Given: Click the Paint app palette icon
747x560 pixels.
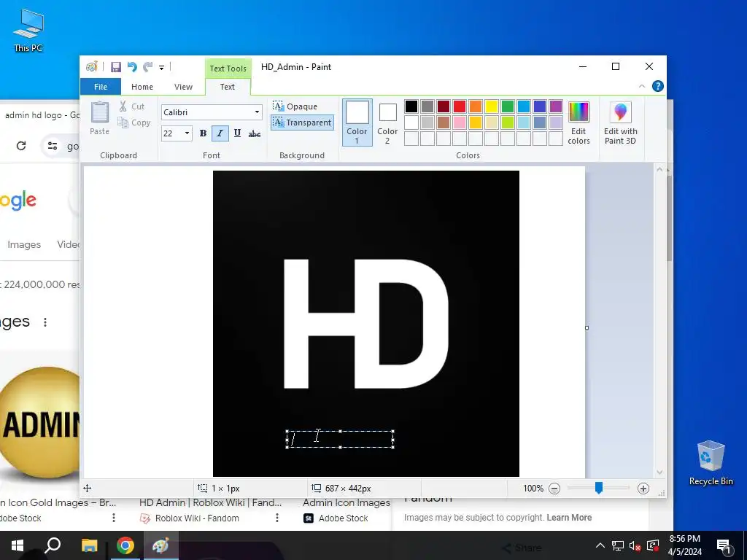Looking at the screenshot, I should 91,67.
